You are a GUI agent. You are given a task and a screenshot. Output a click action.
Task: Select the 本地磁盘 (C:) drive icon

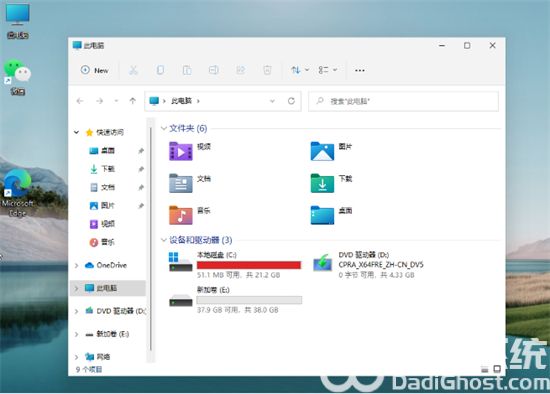tap(180, 262)
